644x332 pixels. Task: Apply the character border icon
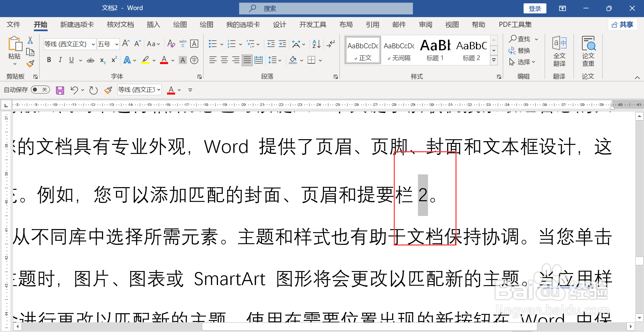(x=194, y=44)
